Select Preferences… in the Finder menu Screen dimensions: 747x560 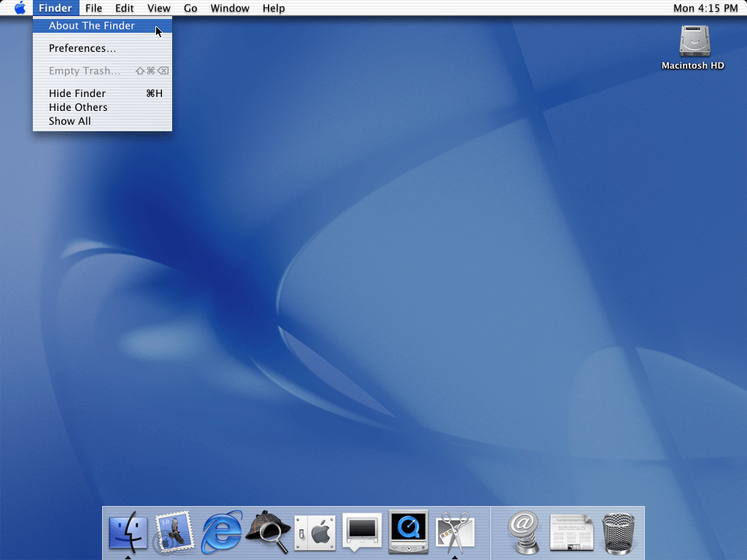82,48
